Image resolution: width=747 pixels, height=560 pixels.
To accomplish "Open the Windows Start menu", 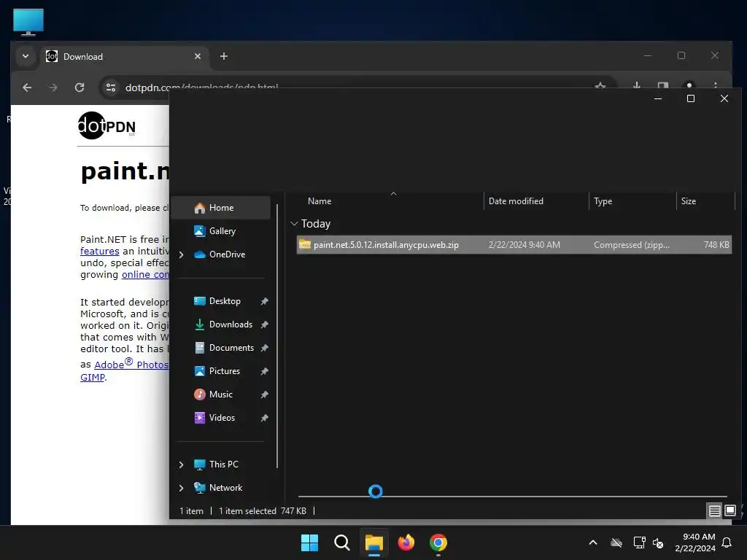I will point(309,542).
